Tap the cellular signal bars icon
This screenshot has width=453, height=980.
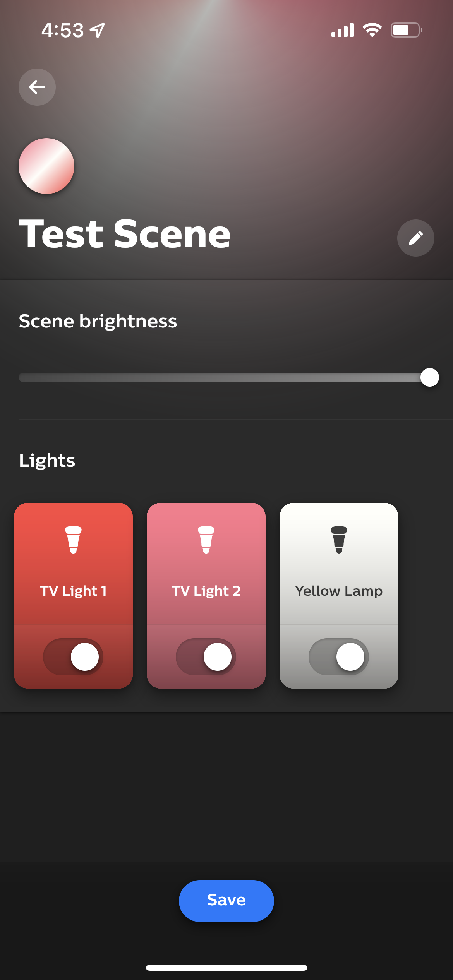point(343,30)
